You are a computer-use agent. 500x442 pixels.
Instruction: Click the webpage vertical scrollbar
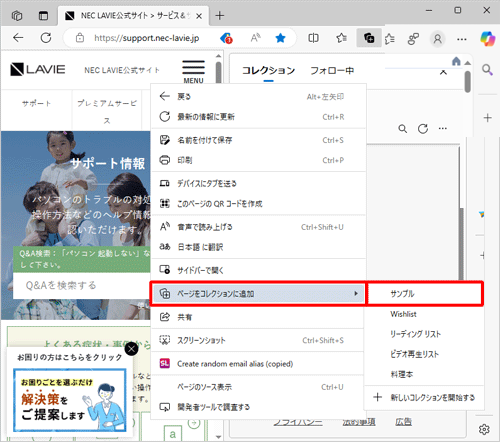pyautogui.click(x=218, y=71)
